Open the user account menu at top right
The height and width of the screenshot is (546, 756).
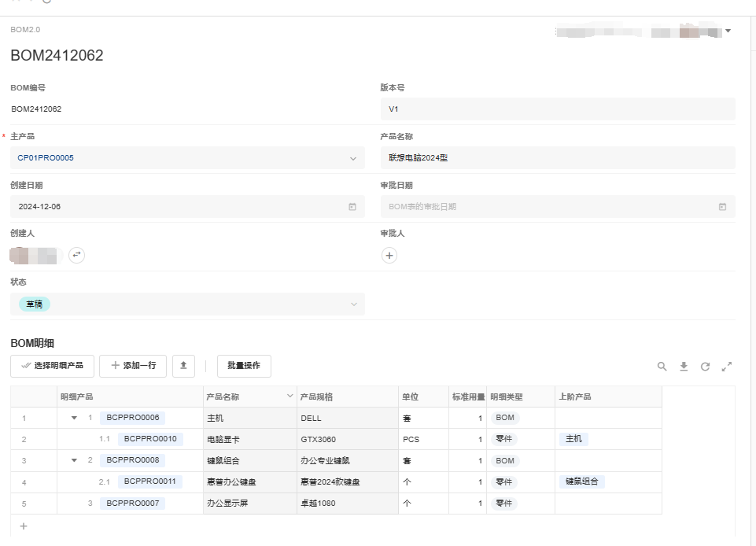728,31
